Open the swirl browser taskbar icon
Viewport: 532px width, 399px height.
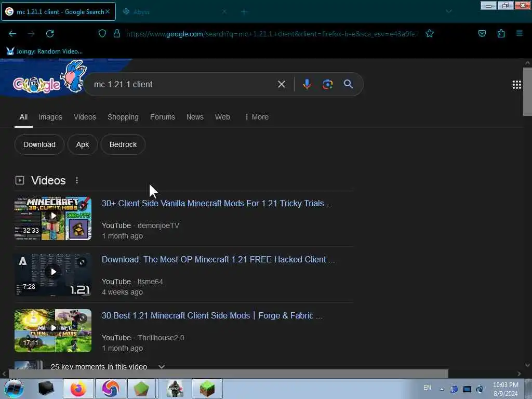(x=111, y=389)
